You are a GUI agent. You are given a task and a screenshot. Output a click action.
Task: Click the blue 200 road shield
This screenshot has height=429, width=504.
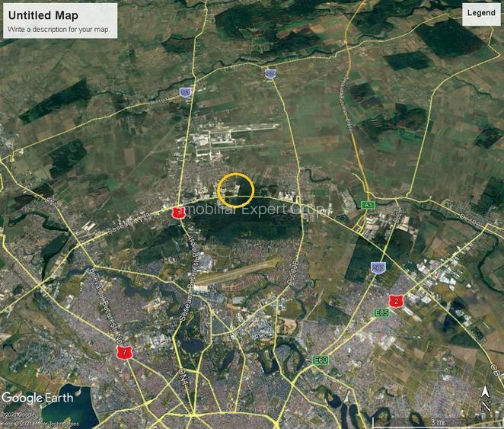(x=378, y=267)
